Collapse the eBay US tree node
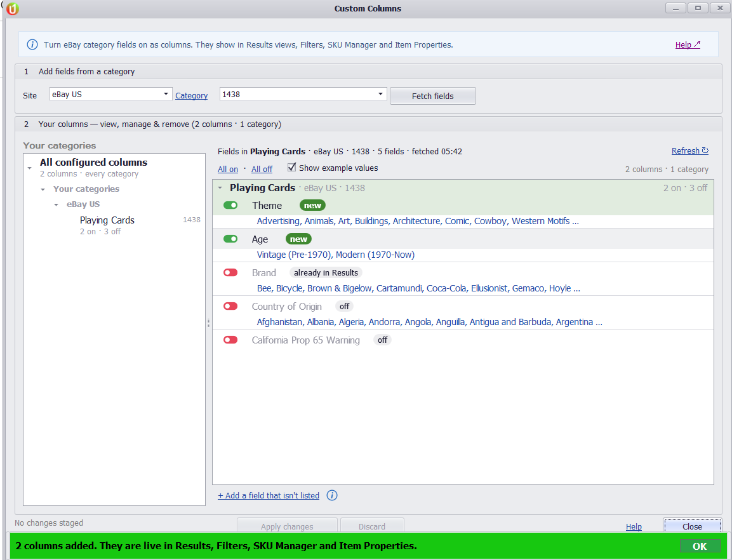This screenshot has height=560, width=732. pyautogui.click(x=56, y=204)
